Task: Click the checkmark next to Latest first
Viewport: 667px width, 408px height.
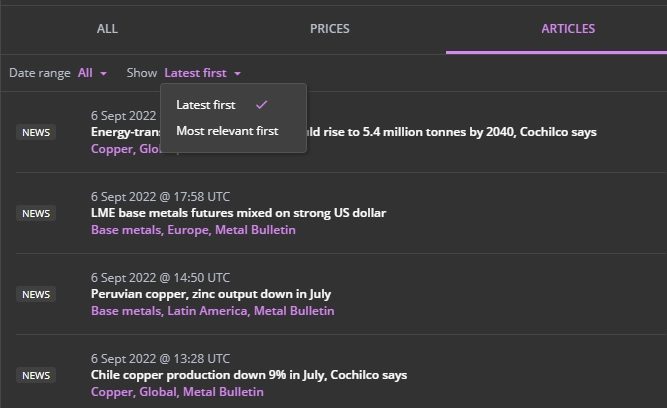Action: coord(261,105)
